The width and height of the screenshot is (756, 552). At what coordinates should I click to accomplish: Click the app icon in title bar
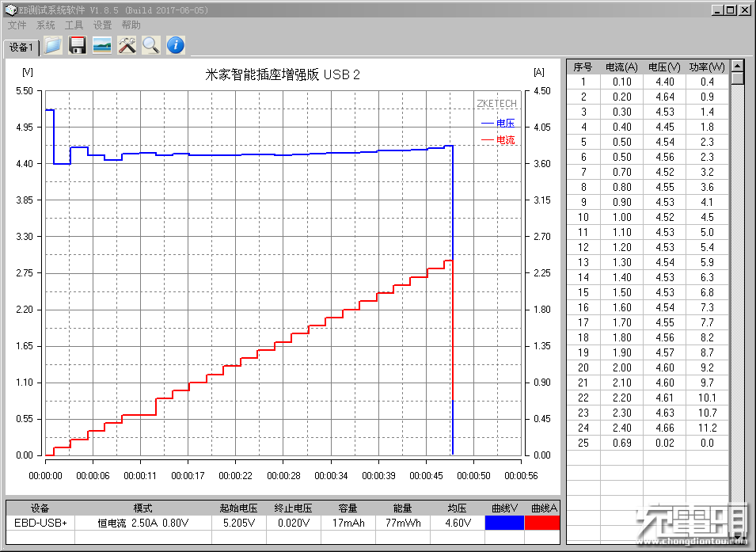coord(10,10)
